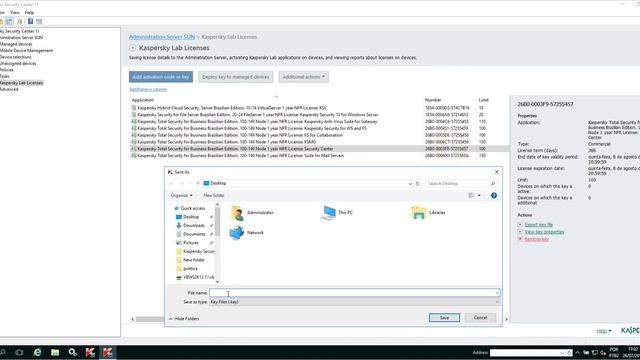
Task: Cancel the Save As dialog
Action: click(480, 318)
